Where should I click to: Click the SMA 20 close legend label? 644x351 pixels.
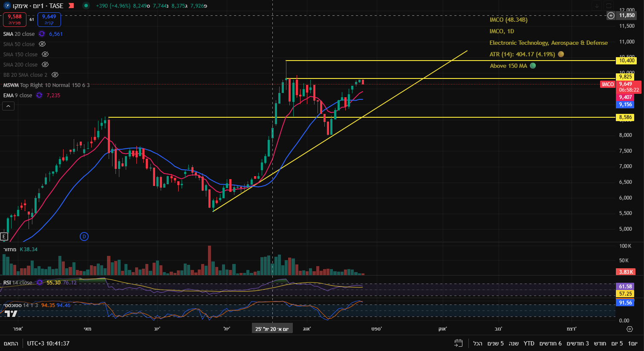[19, 34]
